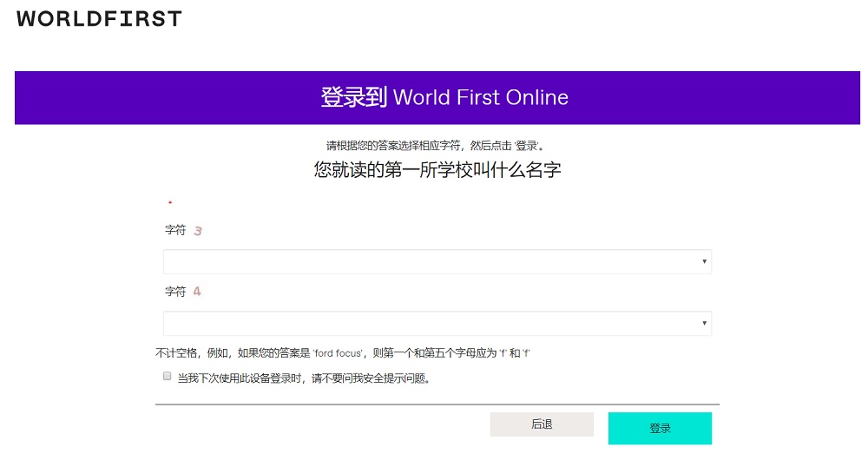Click the 后退 back button

542,424
